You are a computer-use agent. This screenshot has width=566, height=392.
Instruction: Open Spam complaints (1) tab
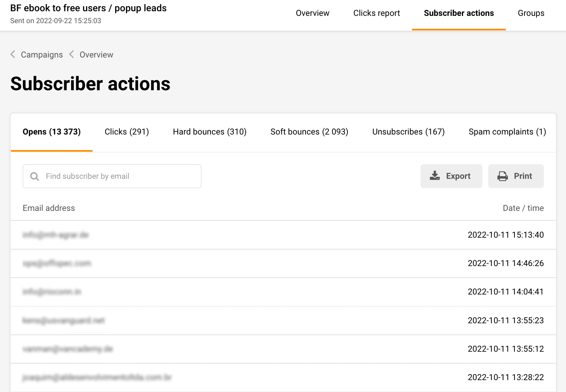(x=507, y=132)
